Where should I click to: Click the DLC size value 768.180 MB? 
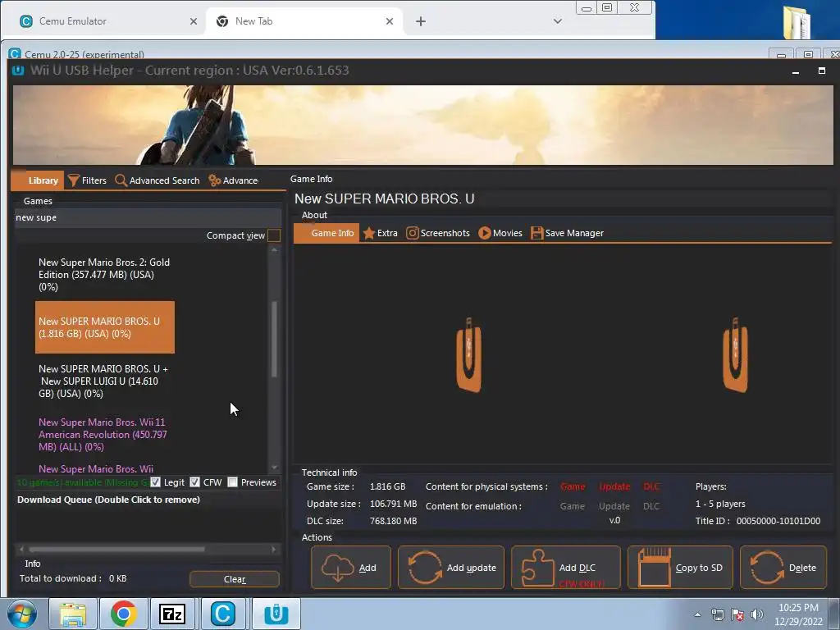[393, 521]
